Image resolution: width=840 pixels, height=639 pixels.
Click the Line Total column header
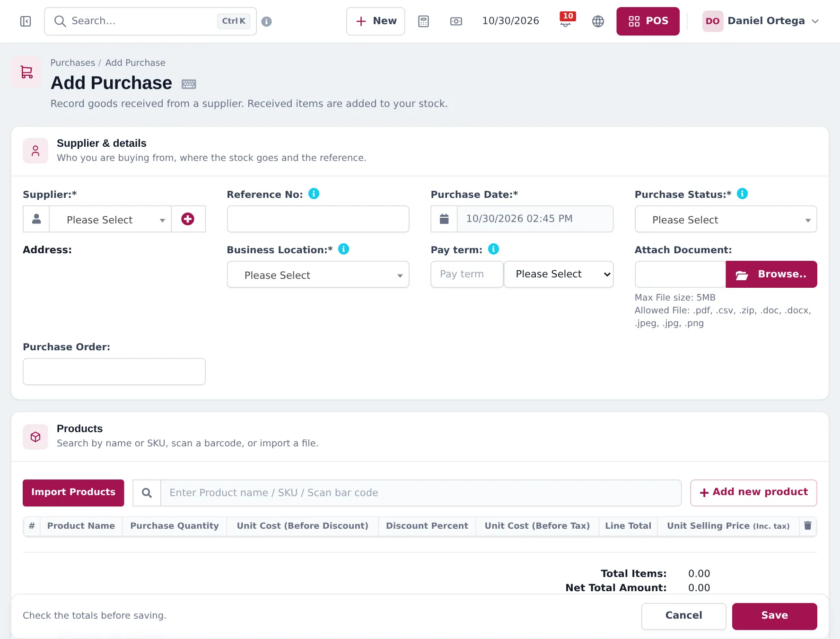(x=628, y=526)
